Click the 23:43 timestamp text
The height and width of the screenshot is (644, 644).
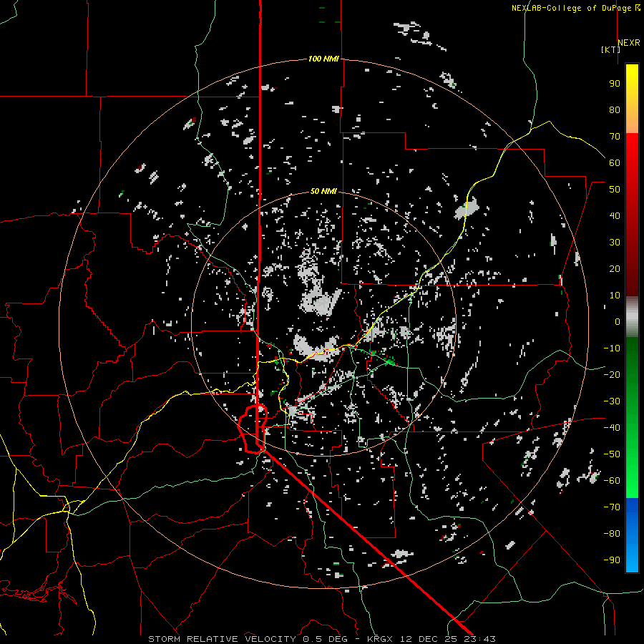[479, 639]
